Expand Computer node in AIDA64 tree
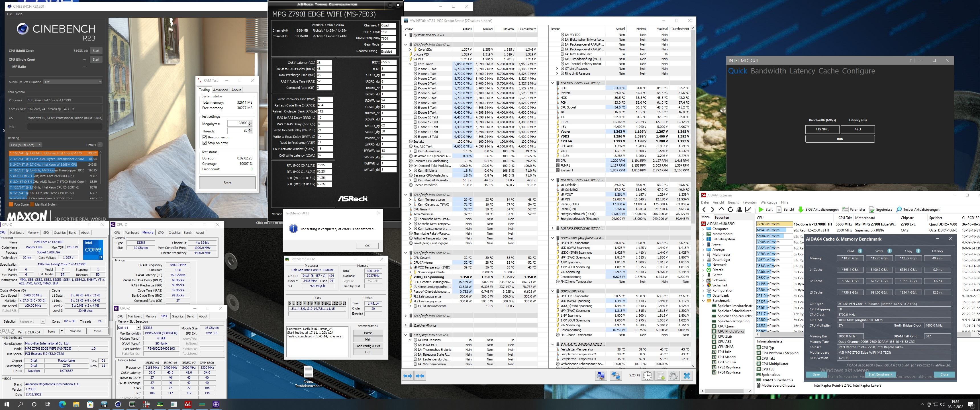Viewport: 980px width, 410px height. pyautogui.click(x=703, y=229)
